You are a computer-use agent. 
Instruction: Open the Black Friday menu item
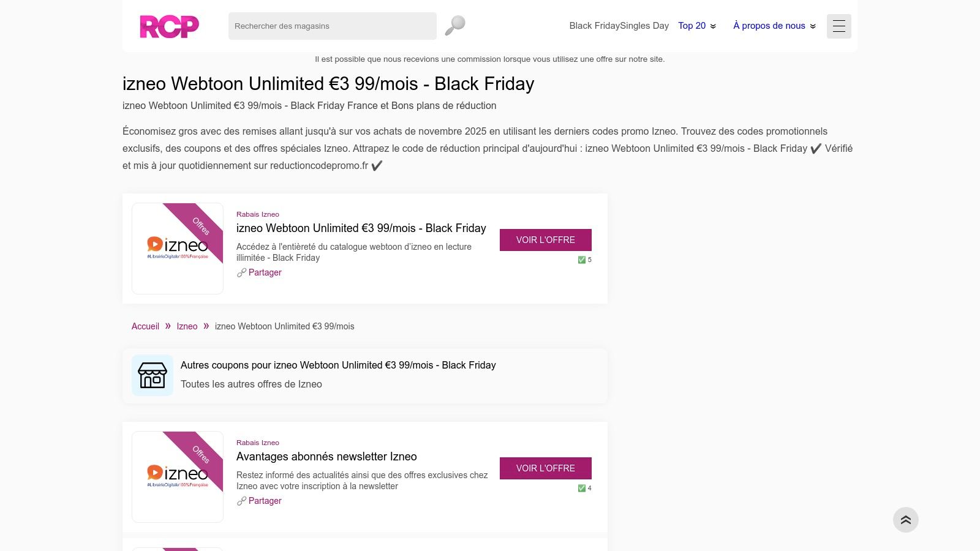click(x=593, y=26)
